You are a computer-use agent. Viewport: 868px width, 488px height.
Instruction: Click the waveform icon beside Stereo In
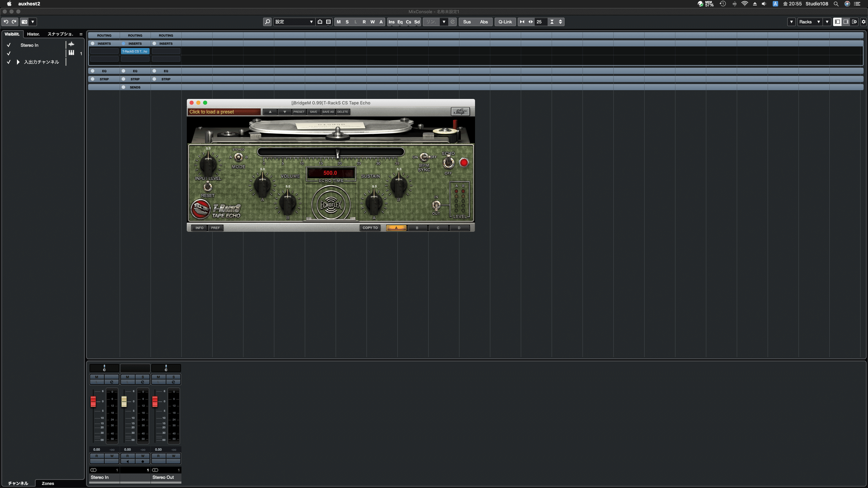coord(72,44)
